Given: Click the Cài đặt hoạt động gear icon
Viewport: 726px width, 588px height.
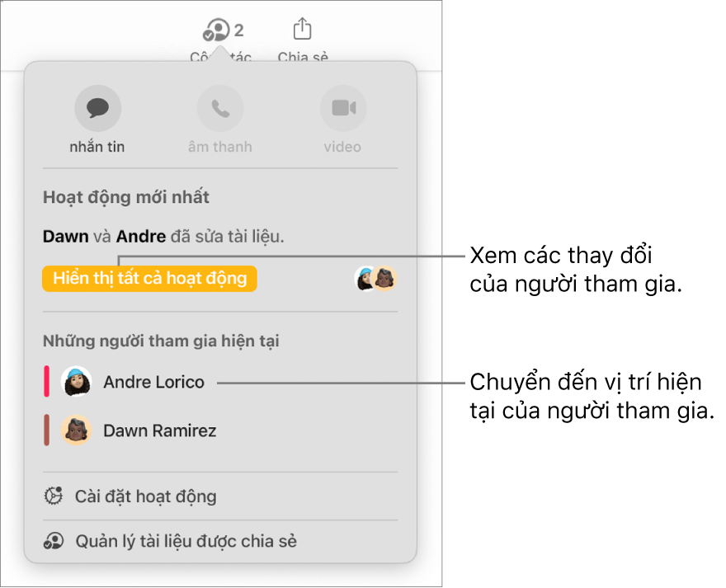Looking at the screenshot, I should [x=54, y=496].
